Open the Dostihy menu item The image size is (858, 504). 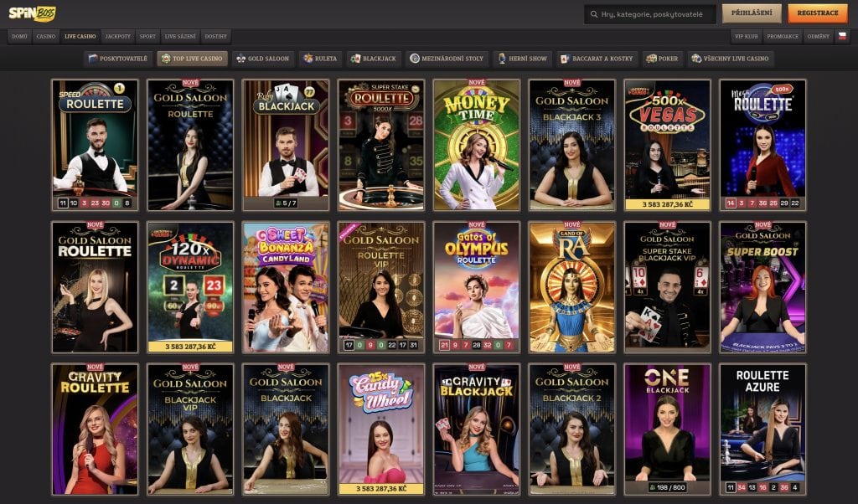tap(215, 36)
